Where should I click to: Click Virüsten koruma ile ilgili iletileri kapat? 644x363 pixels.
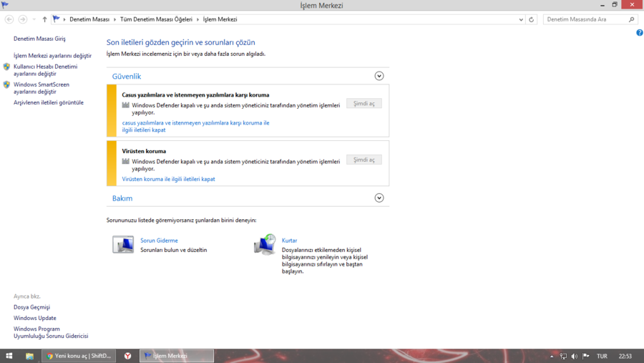tap(168, 179)
